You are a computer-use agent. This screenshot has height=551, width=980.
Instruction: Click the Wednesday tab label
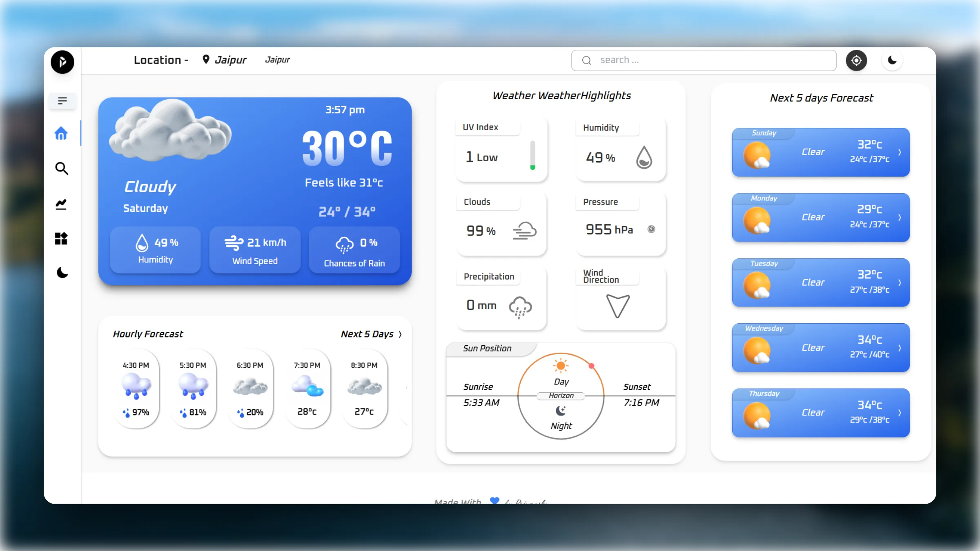[764, 329]
